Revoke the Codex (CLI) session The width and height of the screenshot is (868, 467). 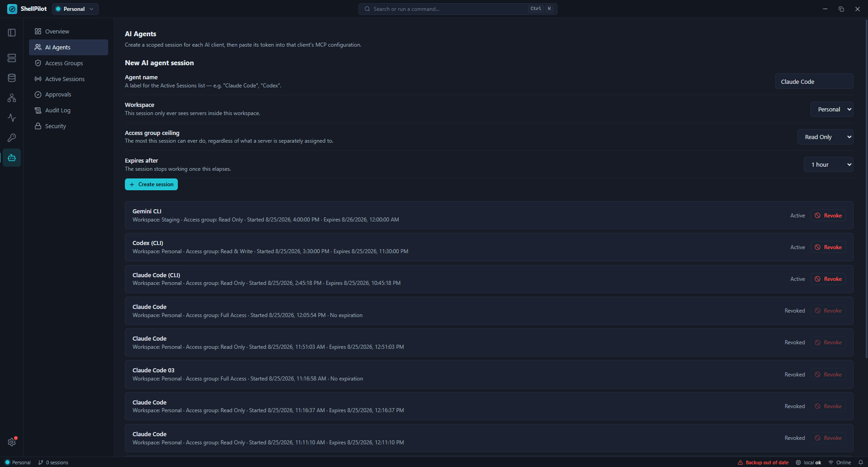pos(828,247)
